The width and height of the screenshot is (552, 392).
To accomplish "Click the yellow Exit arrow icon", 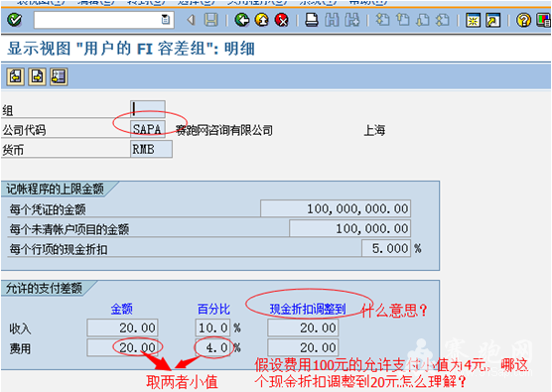I will (262, 20).
